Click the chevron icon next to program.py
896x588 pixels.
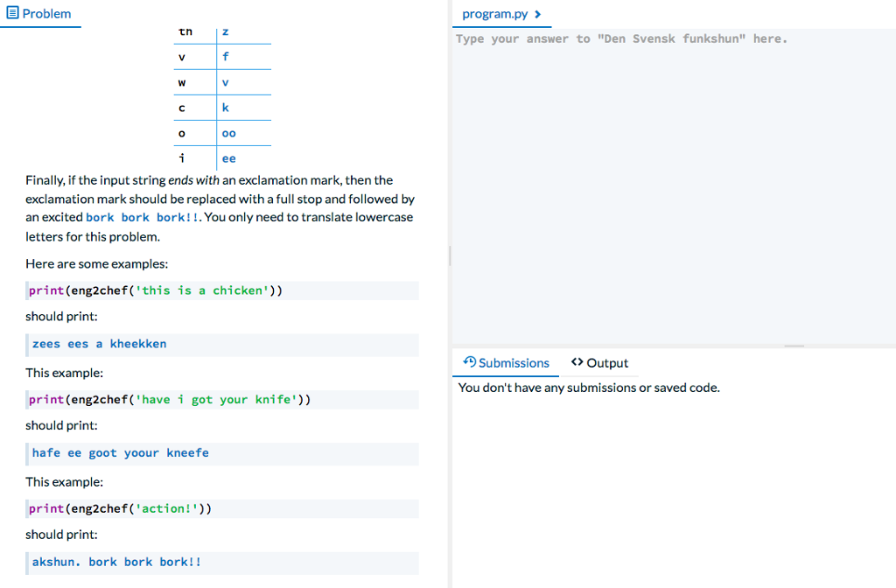pyautogui.click(x=538, y=14)
